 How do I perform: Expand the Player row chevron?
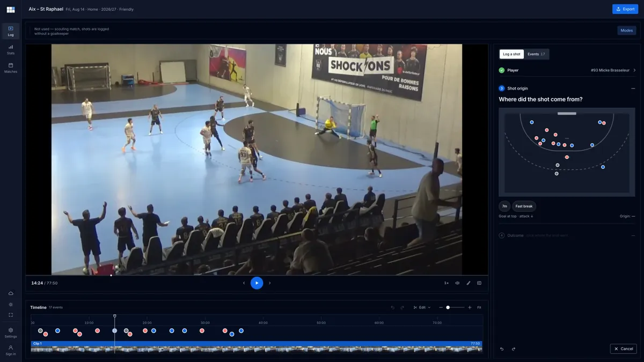[x=634, y=70]
